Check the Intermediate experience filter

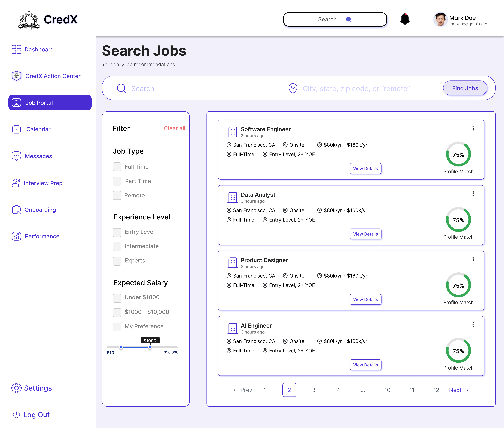(117, 247)
